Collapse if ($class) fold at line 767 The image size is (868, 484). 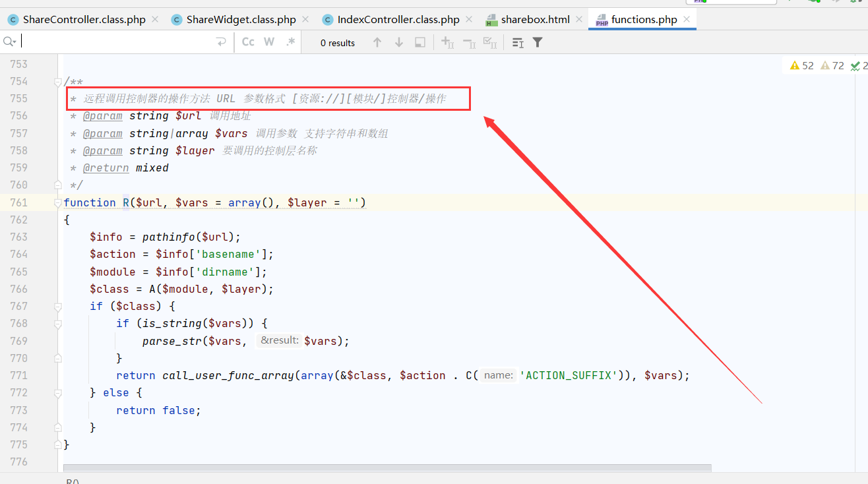(x=58, y=306)
